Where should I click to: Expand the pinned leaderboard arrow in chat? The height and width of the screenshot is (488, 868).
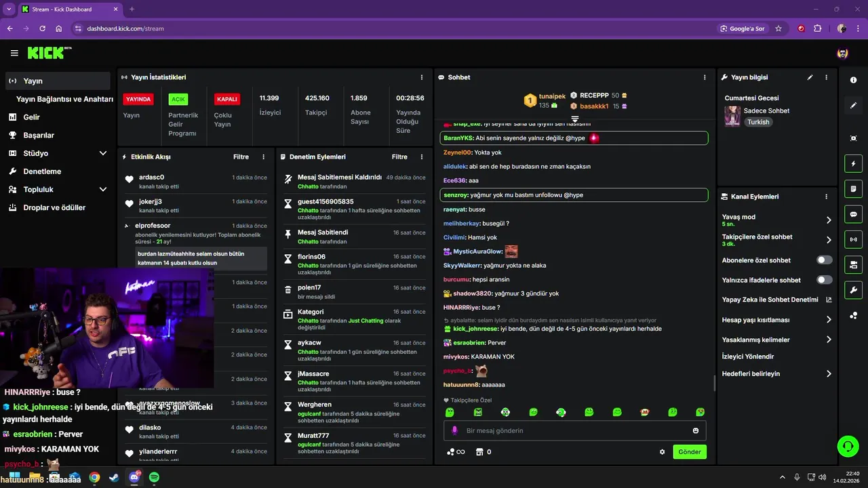click(575, 119)
